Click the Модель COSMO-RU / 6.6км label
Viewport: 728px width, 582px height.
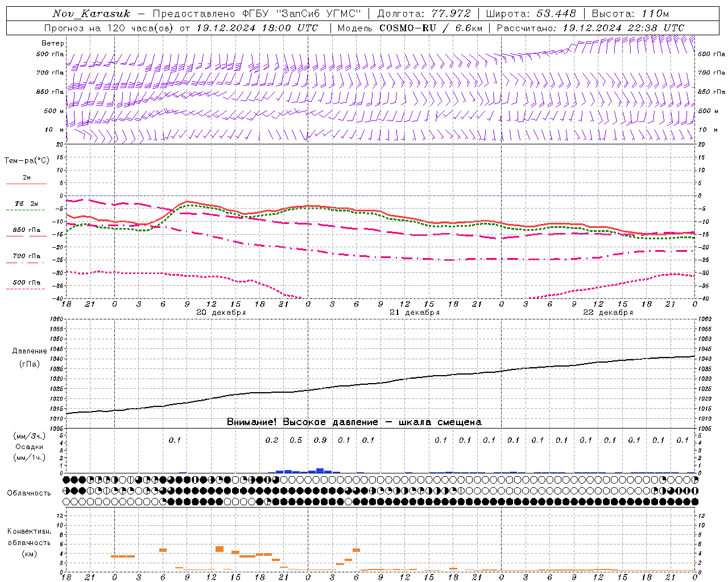click(x=410, y=28)
